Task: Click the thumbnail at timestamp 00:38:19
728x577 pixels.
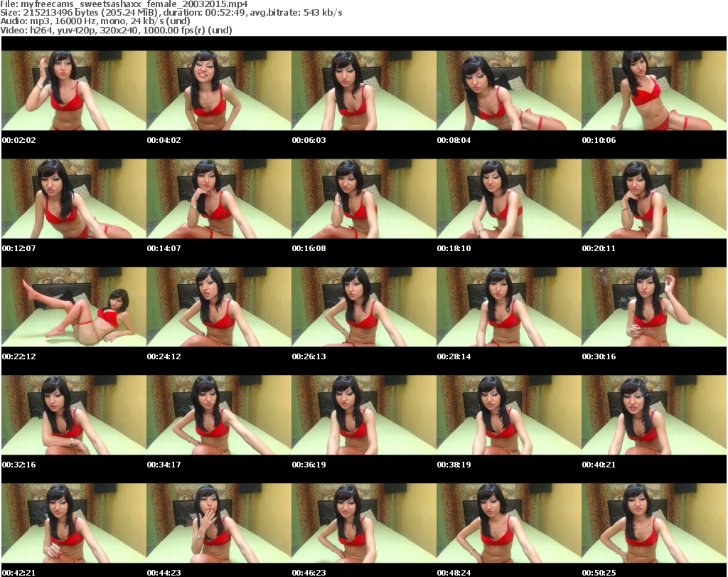Action: pyautogui.click(x=509, y=415)
